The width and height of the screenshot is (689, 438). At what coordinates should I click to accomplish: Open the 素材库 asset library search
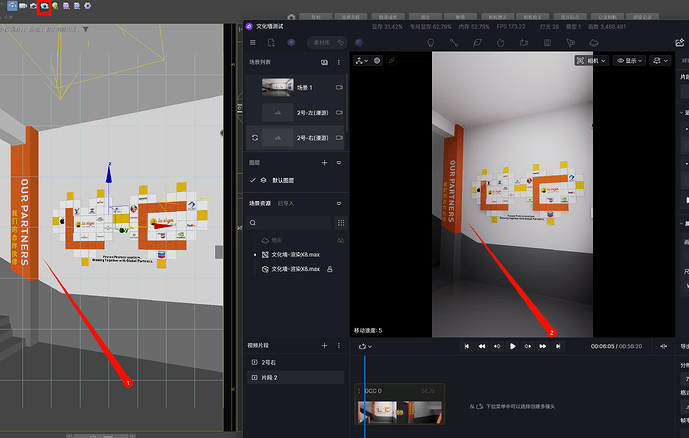[327, 43]
